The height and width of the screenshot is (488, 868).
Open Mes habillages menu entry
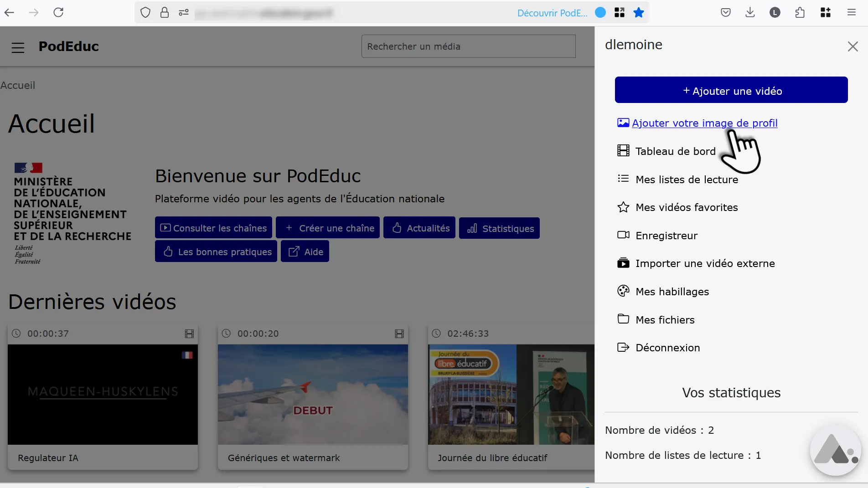pyautogui.click(x=663, y=292)
